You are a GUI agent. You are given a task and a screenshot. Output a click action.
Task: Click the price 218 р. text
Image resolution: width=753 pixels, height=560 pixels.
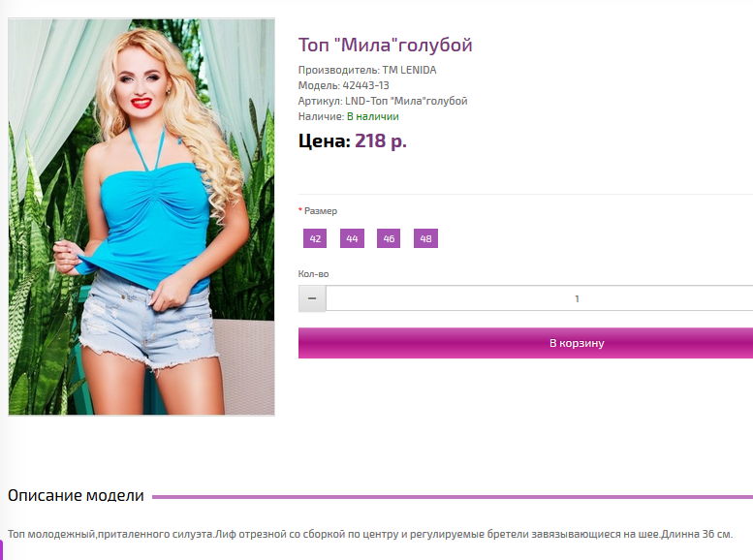[381, 141]
